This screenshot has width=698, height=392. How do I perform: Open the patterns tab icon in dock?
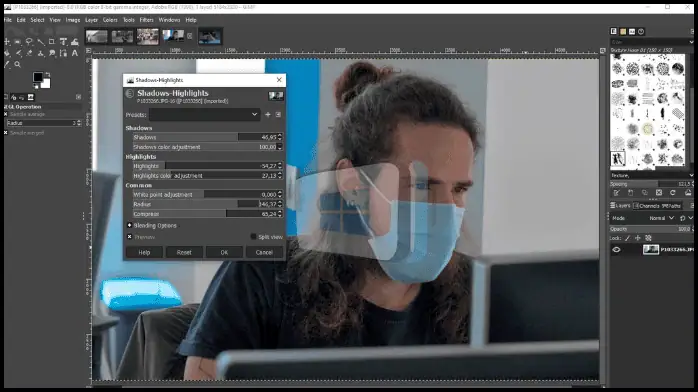click(623, 31)
